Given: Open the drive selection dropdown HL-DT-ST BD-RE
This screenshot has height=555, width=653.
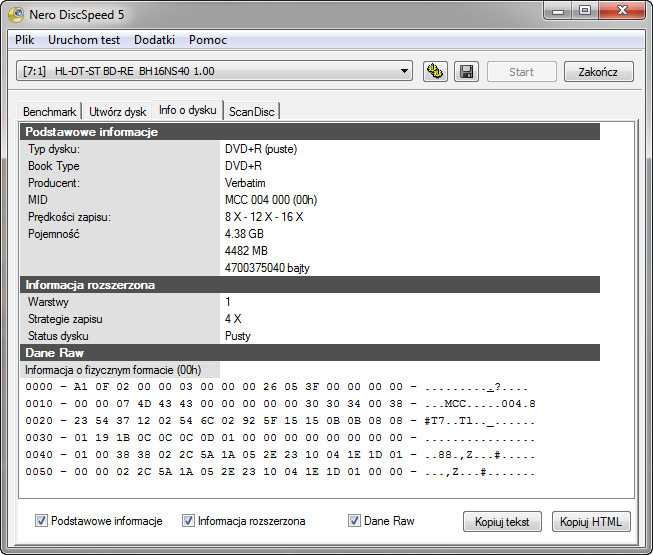Looking at the screenshot, I should pyautogui.click(x=214, y=71).
